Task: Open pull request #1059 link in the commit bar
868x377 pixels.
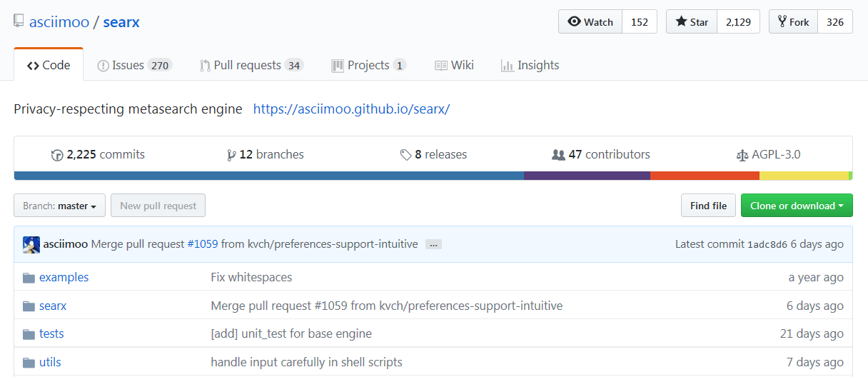Action: click(203, 244)
